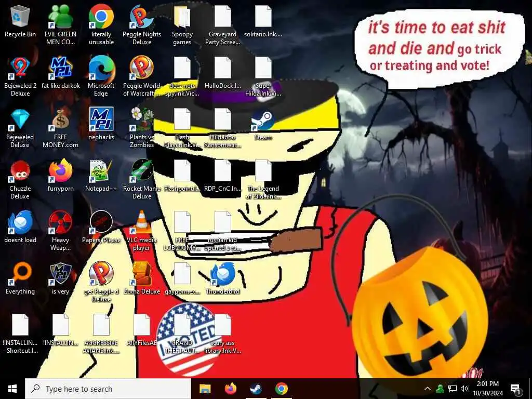Open Firefox from the taskbar
The width and height of the screenshot is (532, 399).
[231, 389]
